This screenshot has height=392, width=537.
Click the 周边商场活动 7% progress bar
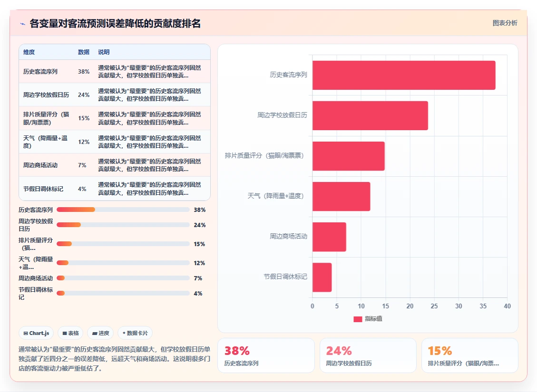tap(123, 278)
